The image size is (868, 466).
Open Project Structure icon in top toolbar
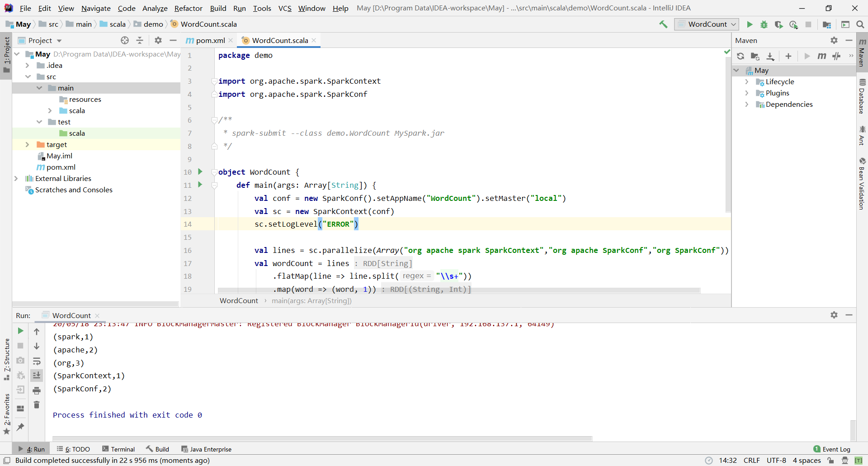point(827,24)
